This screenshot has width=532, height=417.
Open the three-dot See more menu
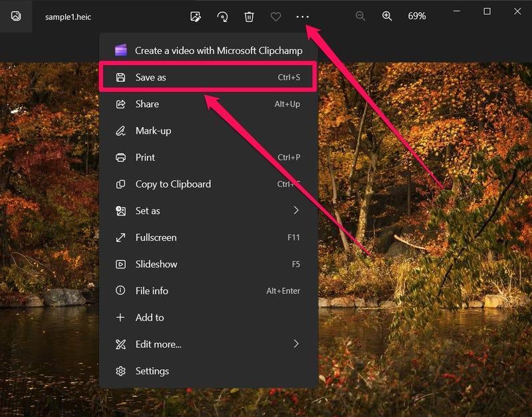point(303,16)
